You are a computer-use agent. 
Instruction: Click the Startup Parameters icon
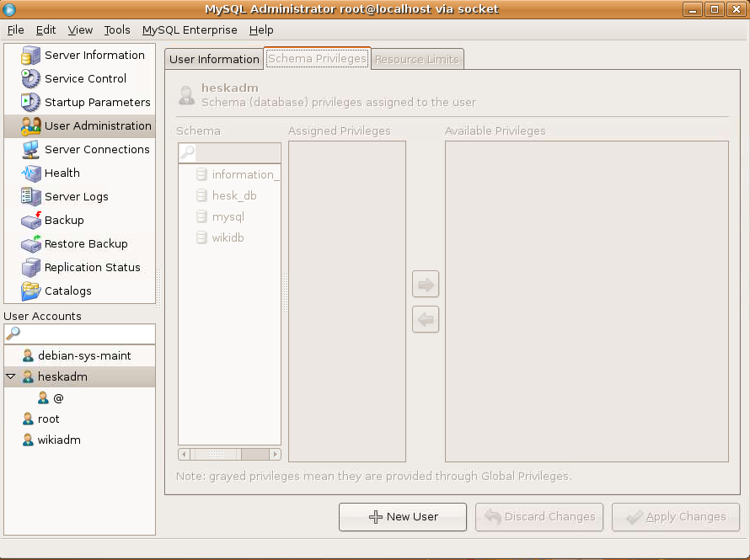(x=30, y=102)
